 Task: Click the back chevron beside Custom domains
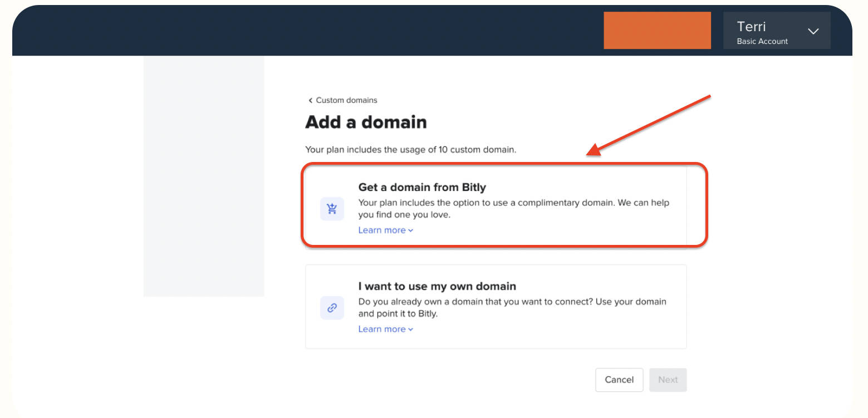coord(311,101)
